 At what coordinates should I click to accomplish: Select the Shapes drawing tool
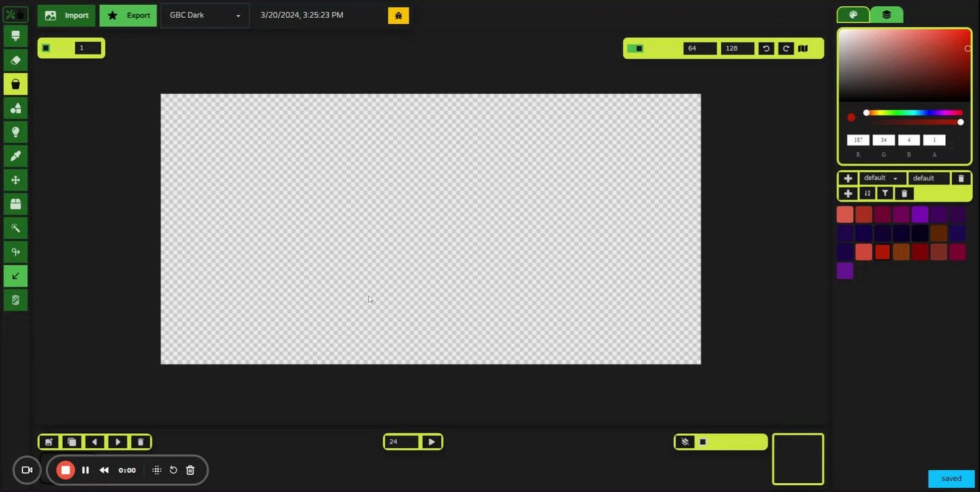[x=15, y=107]
